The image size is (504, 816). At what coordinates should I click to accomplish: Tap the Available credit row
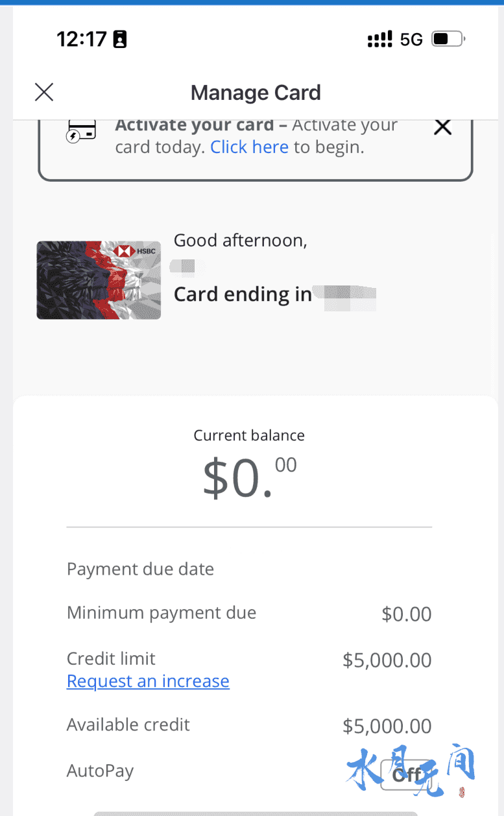[x=249, y=725]
